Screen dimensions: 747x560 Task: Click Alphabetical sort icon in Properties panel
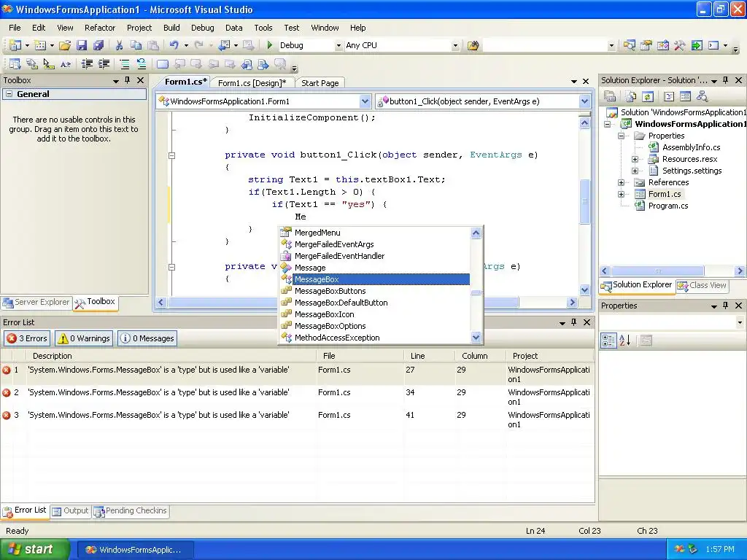pos(625,341)
